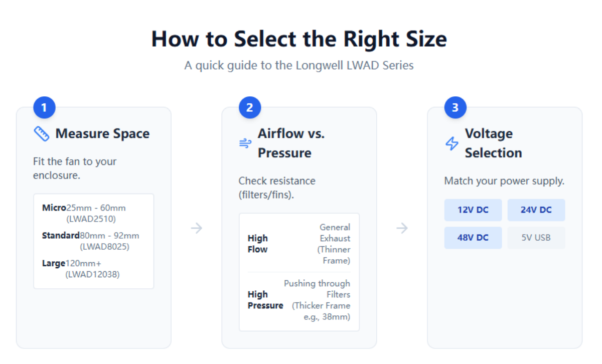
Task: Click the How to Select the Right Size heading
Action: [x=299, y=39]
